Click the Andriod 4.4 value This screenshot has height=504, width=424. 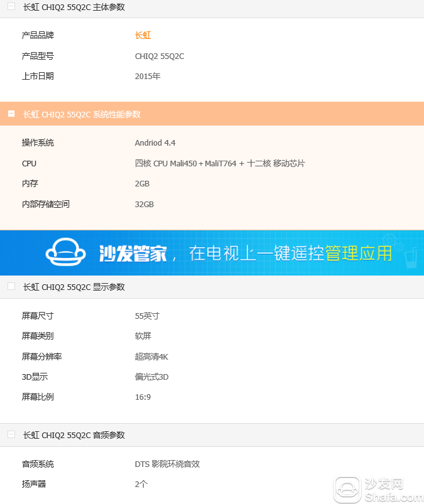(x=155, y=142)
